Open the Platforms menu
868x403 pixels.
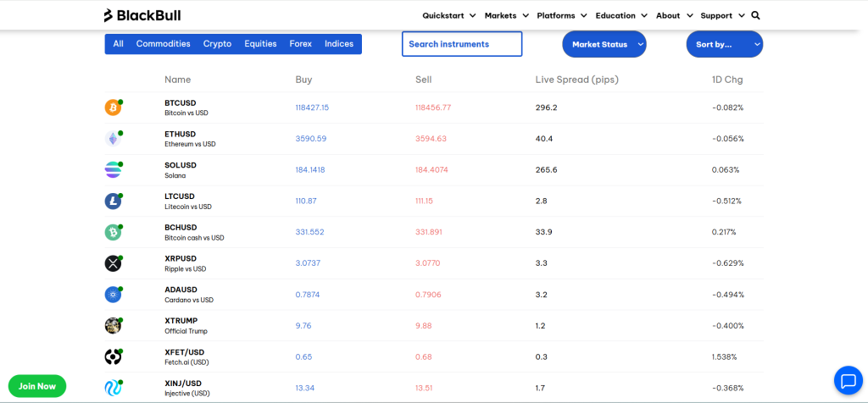[562, 15]
